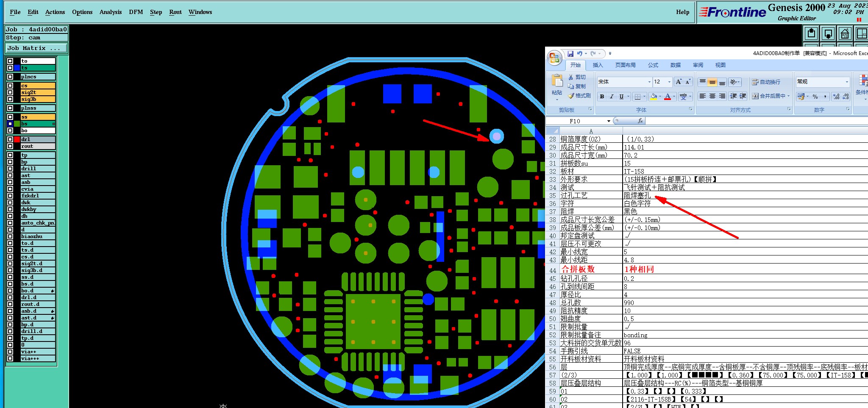Toggle checkbox for layer plncs

click(x=10, y=77)
